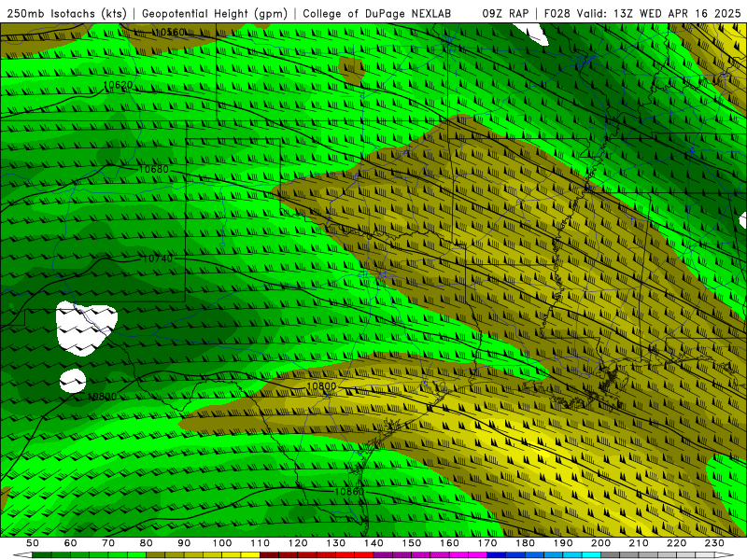747x560 pixels.
Task: Click the 10560 height contour label
Action: coord(169,33)
